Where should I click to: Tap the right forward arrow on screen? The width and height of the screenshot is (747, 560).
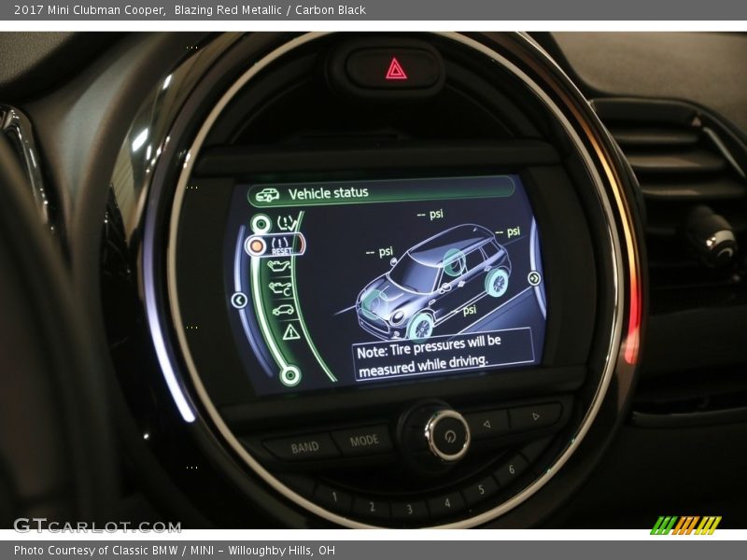tap(534, 278)
